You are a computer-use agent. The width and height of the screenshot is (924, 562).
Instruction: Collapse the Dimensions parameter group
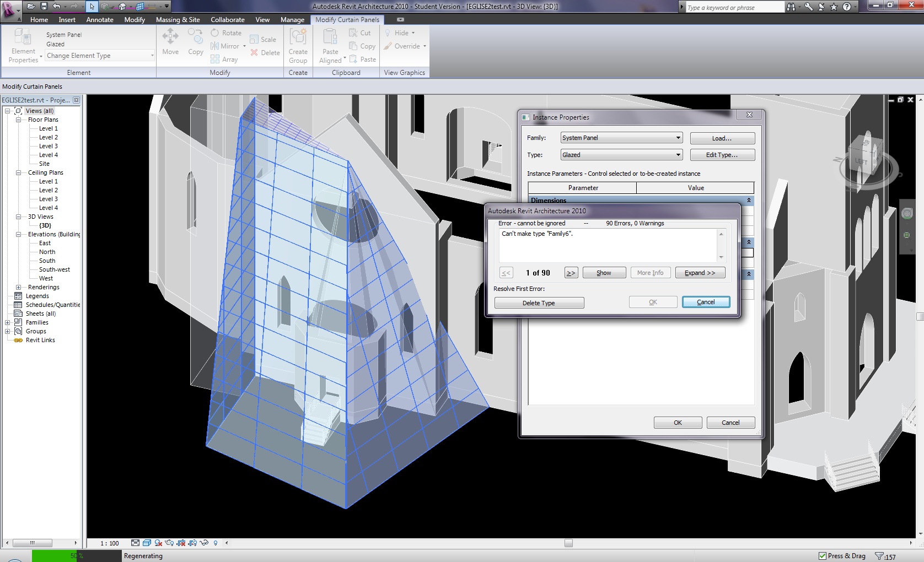point(749,201)
